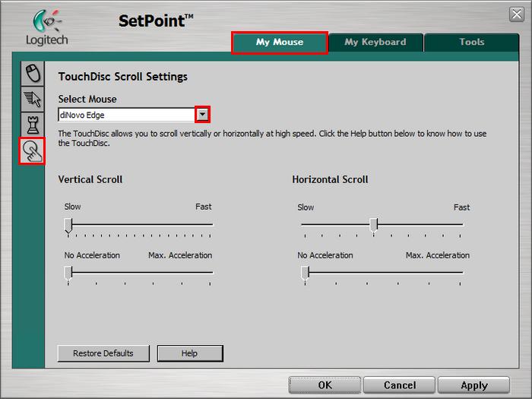The height and width of the screenshot is (399, 532).
Task: Click the Horizontal Scroll heading
Action: click(330, 179)
